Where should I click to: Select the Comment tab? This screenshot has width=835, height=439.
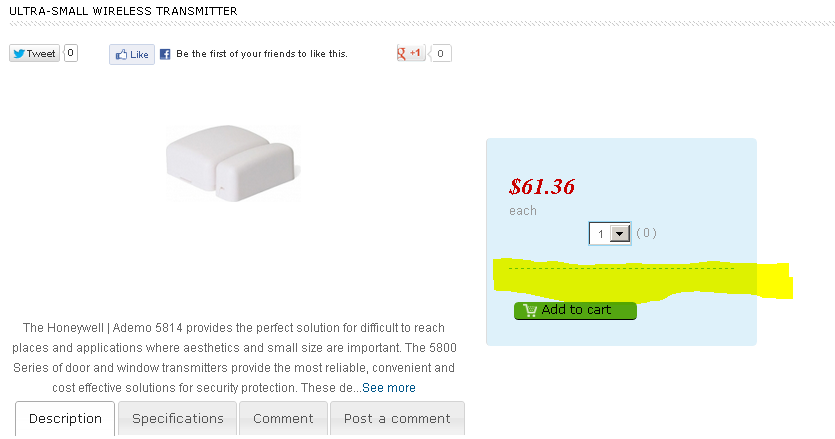click(283, 419)
